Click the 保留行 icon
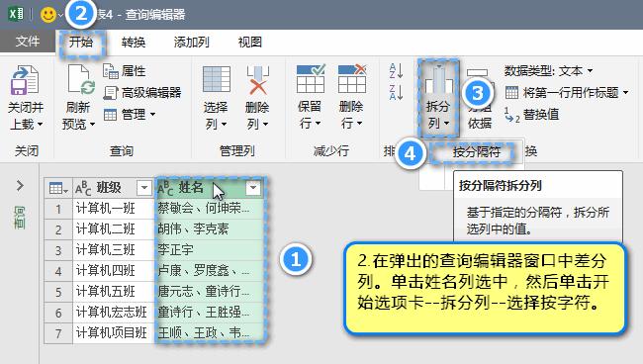Viewport: 643px width, 364px height. [311, 79]
